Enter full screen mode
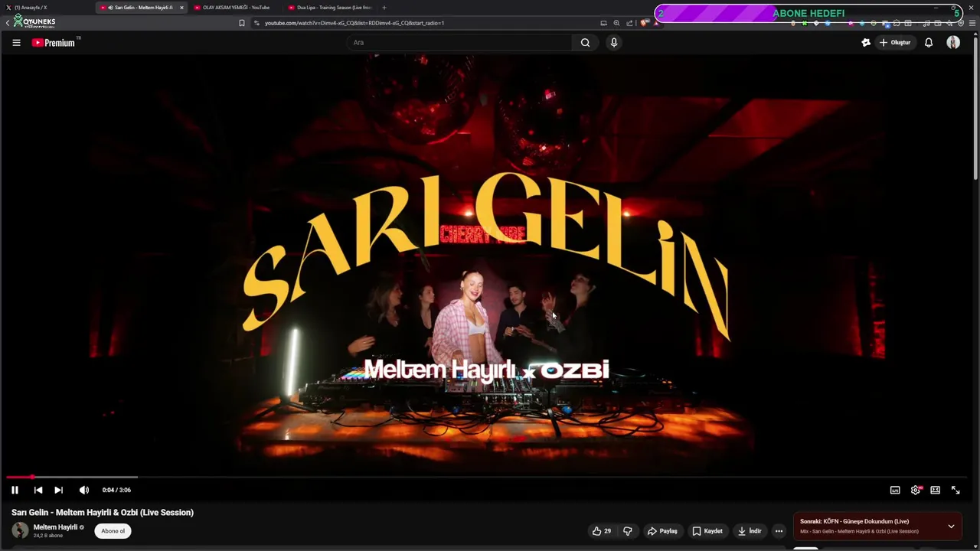This screenshot has height=551, width=980. click(x=955, y=490)
